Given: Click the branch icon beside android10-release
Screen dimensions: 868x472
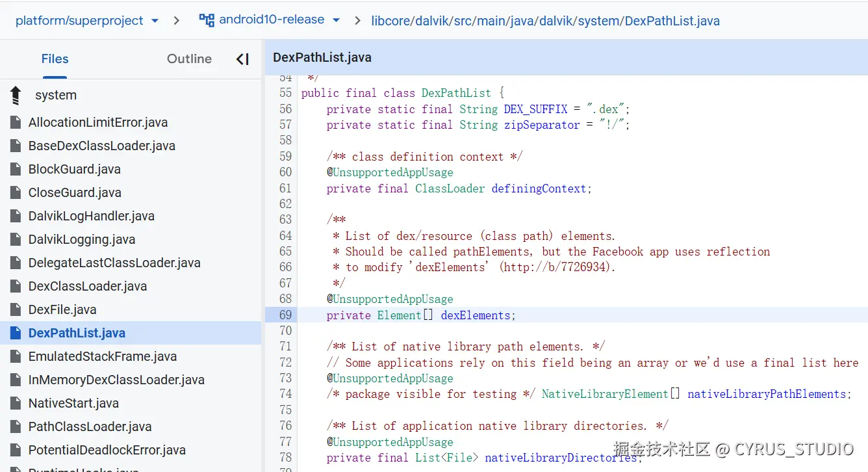Looking at the screenshot, I should tap(207, 20).
